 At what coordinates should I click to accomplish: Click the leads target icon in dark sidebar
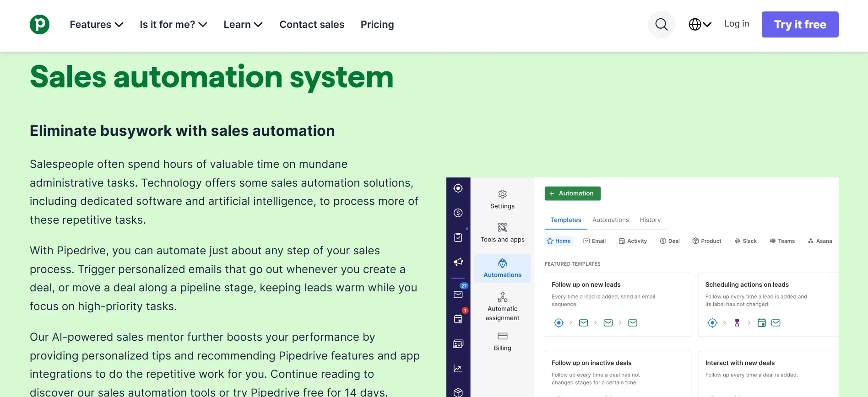458,188
